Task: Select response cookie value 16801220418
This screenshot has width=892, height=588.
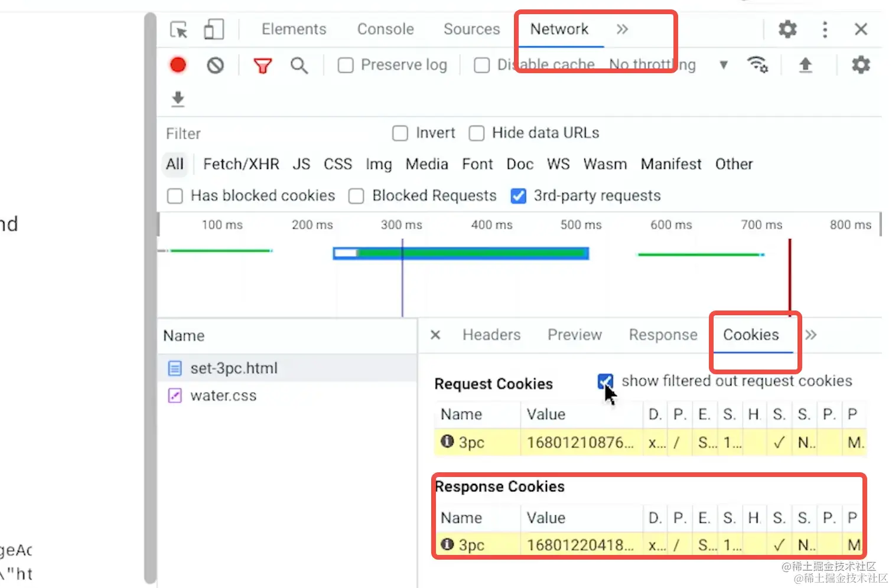Action: click(x=580, y=545)
